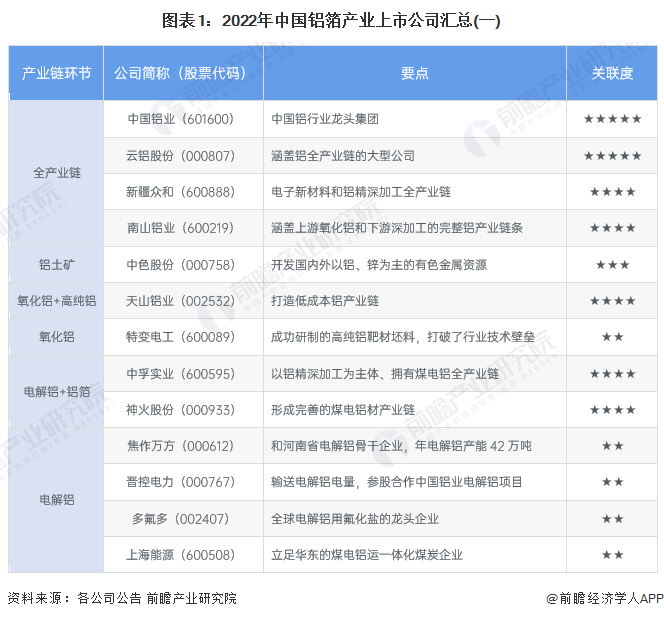Select the 电解铝+铝箔 category cell

56,392
